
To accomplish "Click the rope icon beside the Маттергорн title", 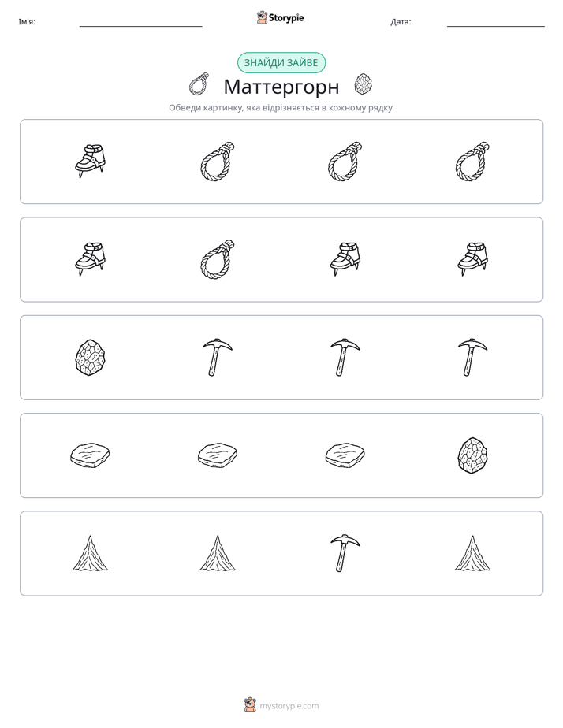I will coord(199,84).
